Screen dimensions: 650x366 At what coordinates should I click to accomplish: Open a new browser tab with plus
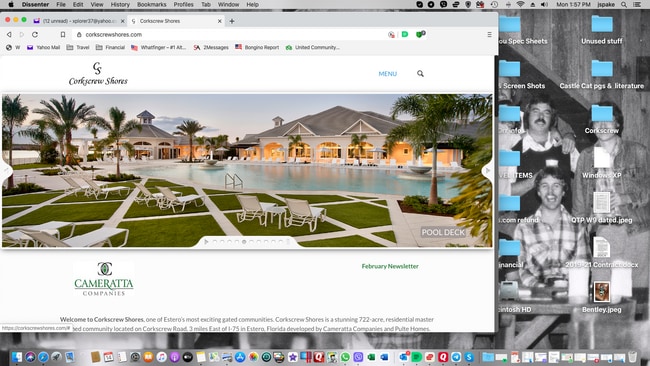pyautogui.click(x=232, y=21)
